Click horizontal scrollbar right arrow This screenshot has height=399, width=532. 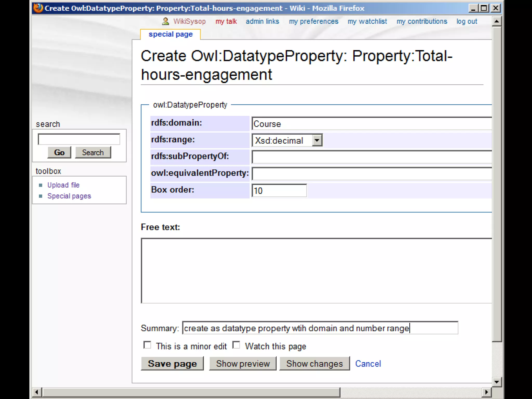487,392
